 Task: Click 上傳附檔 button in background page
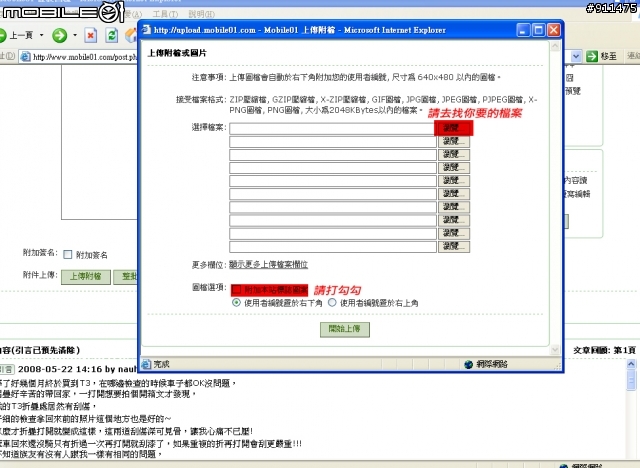point(86,277)
